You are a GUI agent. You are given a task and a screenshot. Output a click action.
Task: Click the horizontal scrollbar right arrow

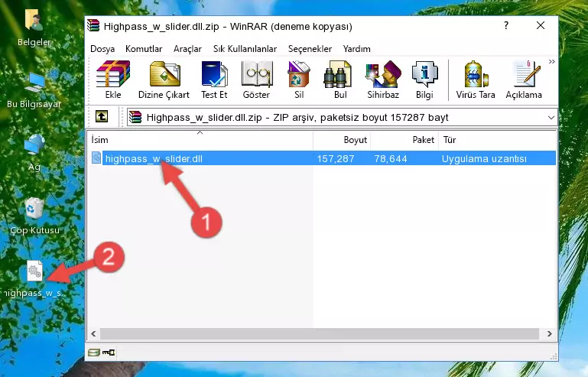click(x=549, y=333)
